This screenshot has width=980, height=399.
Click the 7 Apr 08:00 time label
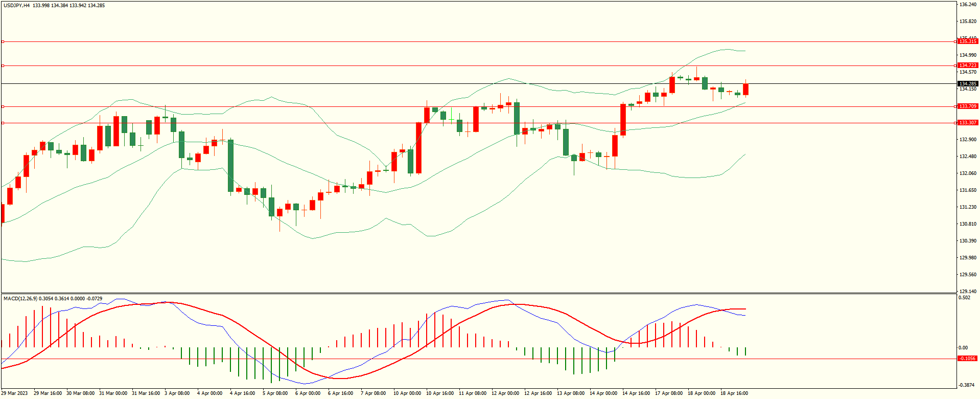373,393
